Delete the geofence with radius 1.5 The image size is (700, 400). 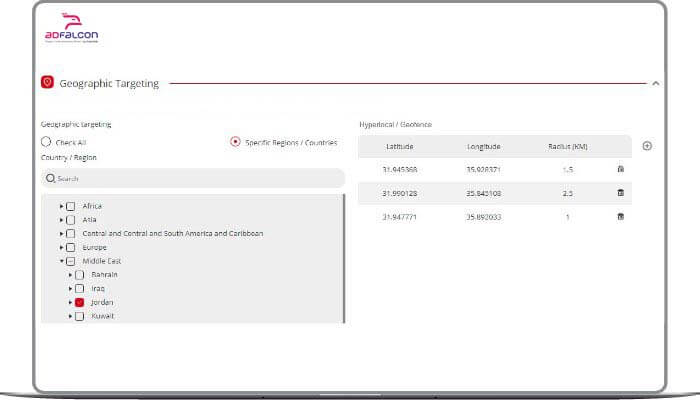point(621,169)
